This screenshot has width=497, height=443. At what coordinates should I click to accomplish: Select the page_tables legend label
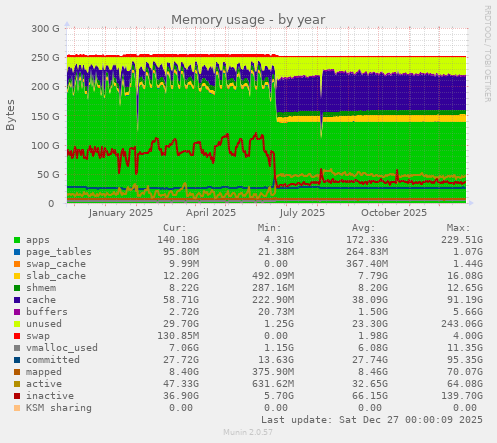[59, 252]
